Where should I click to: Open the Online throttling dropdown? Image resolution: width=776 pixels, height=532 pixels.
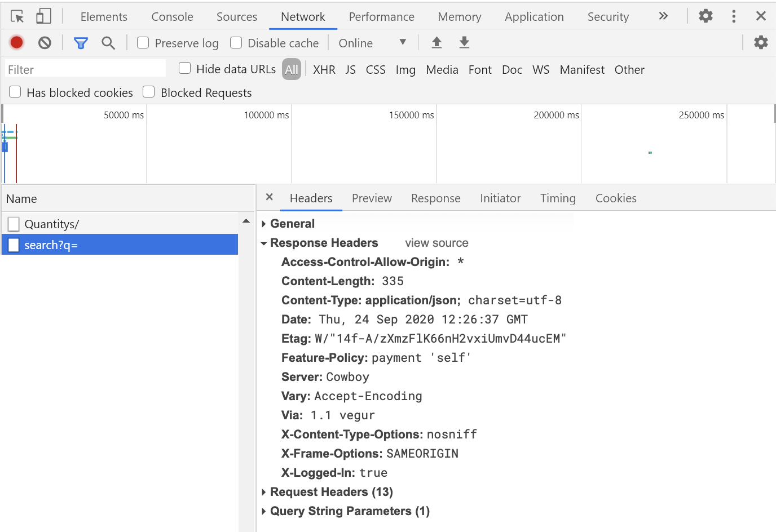coord(373,42)
